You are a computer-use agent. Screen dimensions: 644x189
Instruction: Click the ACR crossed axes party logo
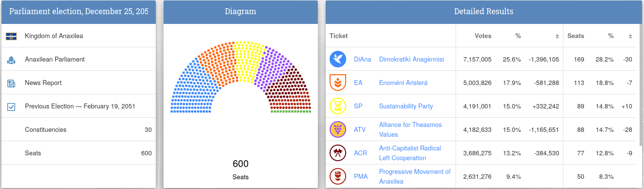pos(338,153)
